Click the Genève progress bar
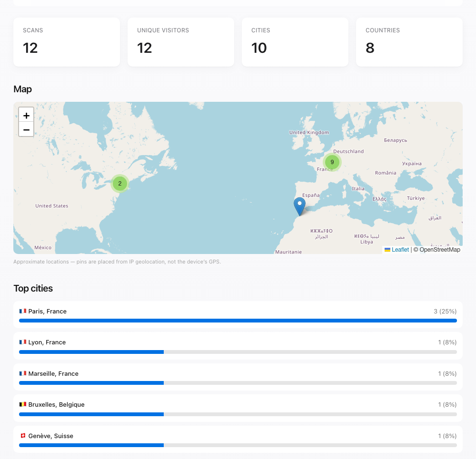This screenshot has height=459, width=476. pyautogui.click(x=238, y=445)
